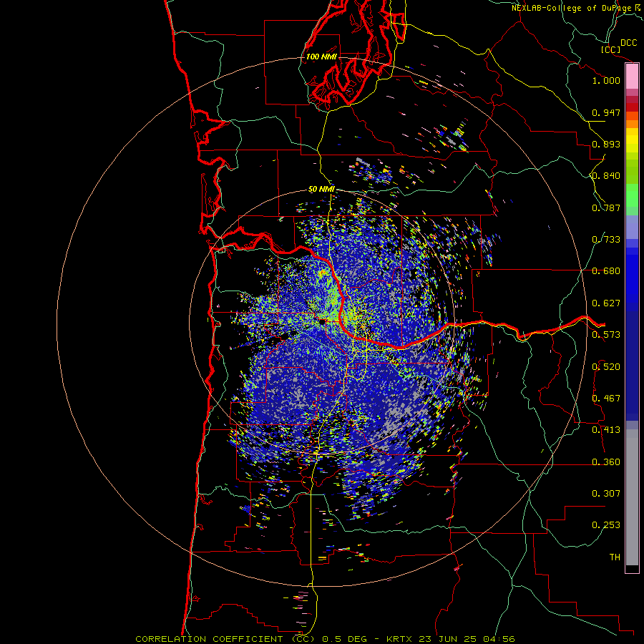
Task: Select the 1.000 scale value
Action: 606,80
